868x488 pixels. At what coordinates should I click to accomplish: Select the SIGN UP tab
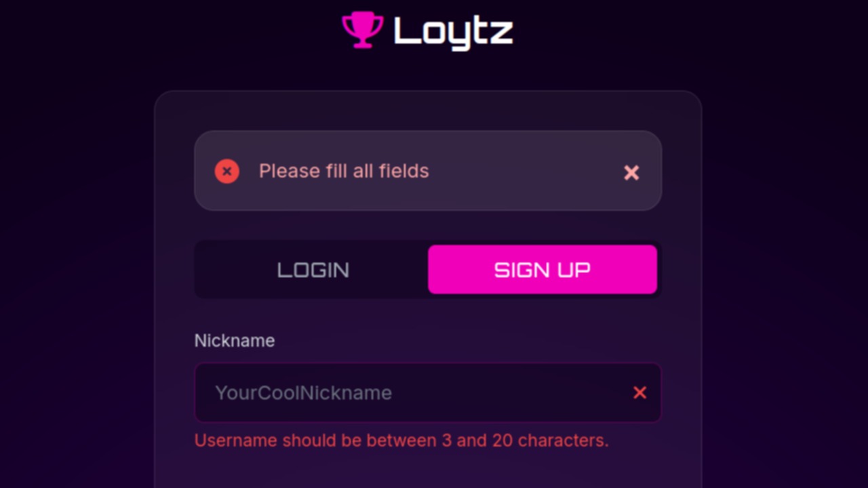[x=542, y=270]
